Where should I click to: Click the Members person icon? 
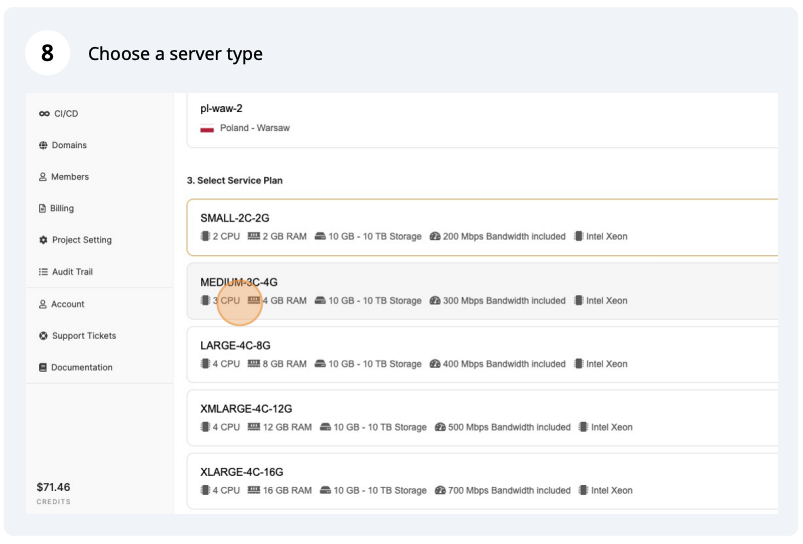pos(43,177)
